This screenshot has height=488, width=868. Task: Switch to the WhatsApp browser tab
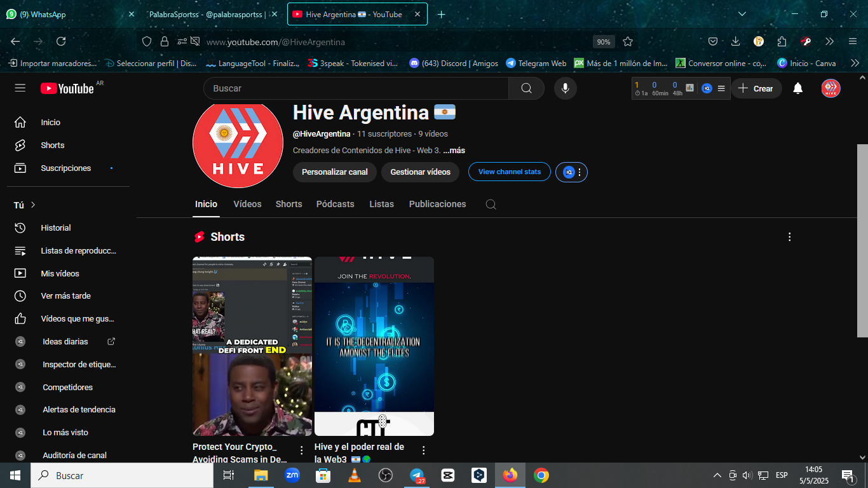[70, 14]
